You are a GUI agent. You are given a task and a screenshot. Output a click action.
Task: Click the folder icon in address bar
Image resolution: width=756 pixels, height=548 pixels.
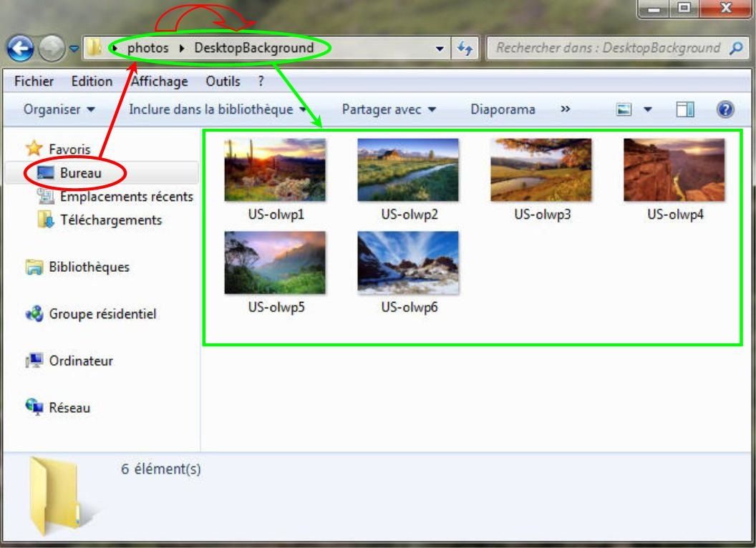[x=94, y=48]
